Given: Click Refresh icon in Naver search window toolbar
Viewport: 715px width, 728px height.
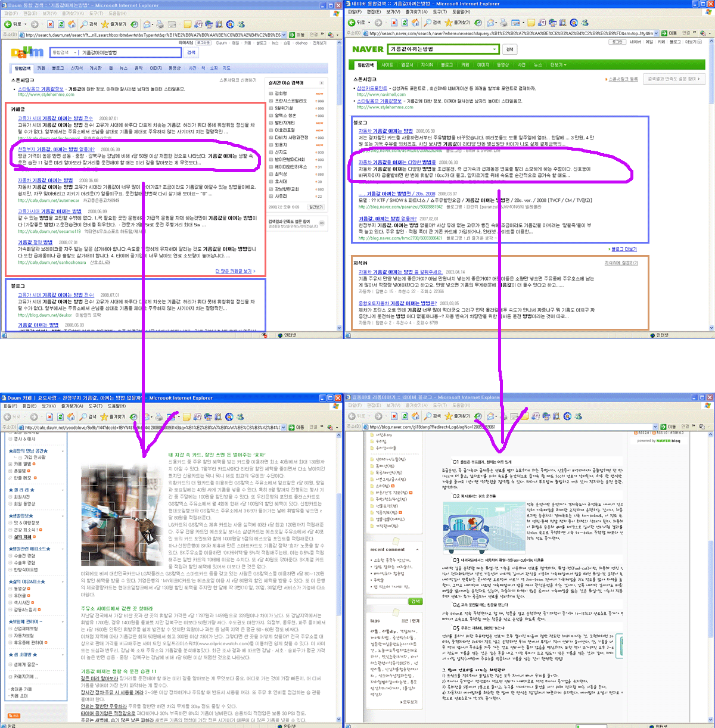Looking at the screenshot, I should [405, 23].
